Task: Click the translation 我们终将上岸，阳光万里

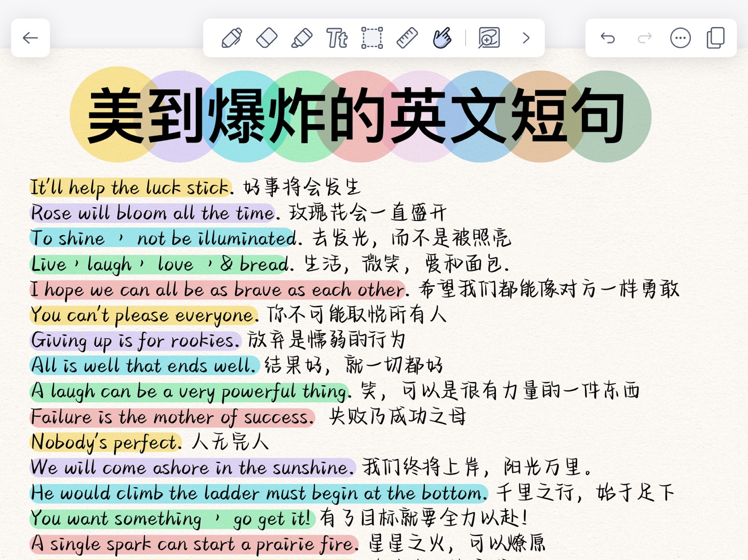Action: (x=478, y=467)
